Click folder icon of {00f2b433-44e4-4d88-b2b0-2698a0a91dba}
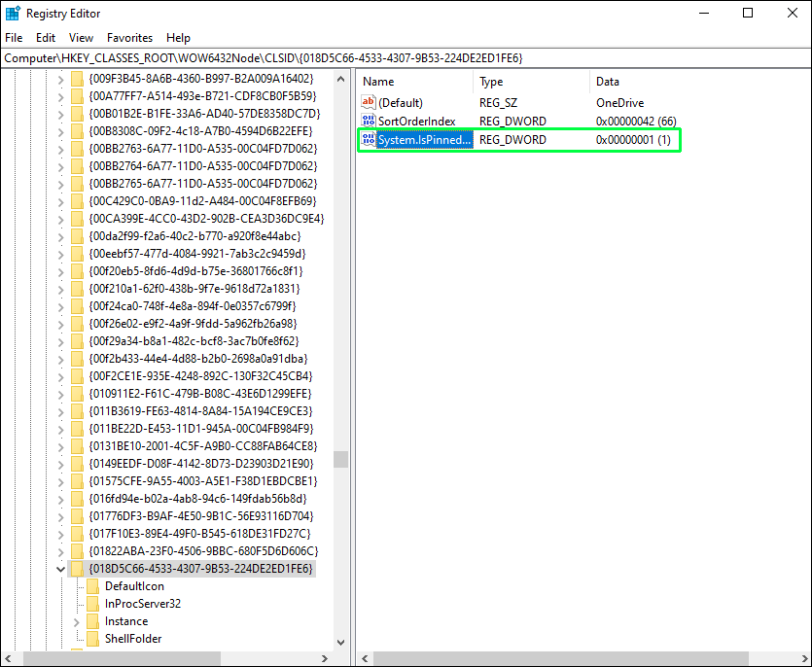 77,359
